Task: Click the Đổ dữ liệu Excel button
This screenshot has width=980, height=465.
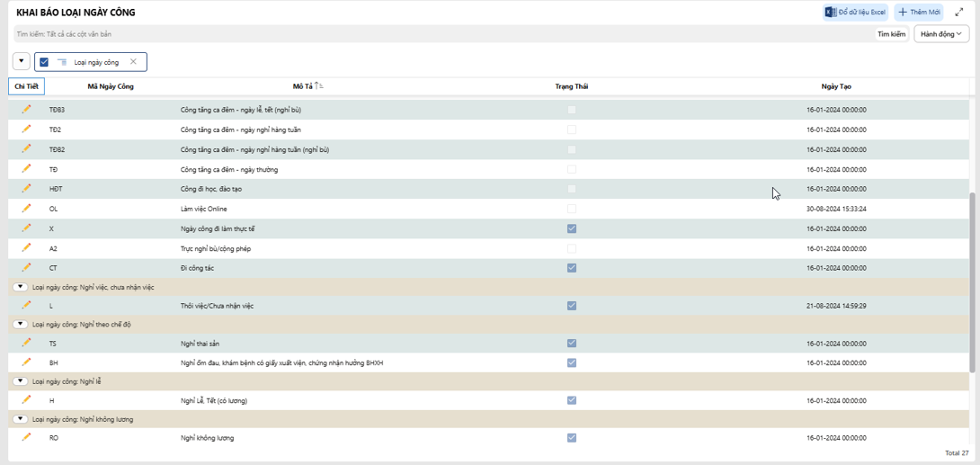Action: coord(855,12)
